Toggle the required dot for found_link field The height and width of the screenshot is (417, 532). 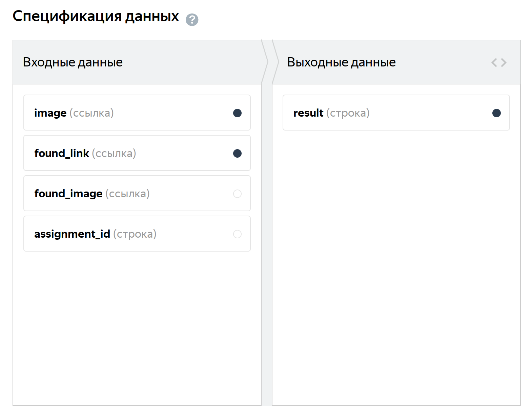pyautogui.click(x=237, y=153)
